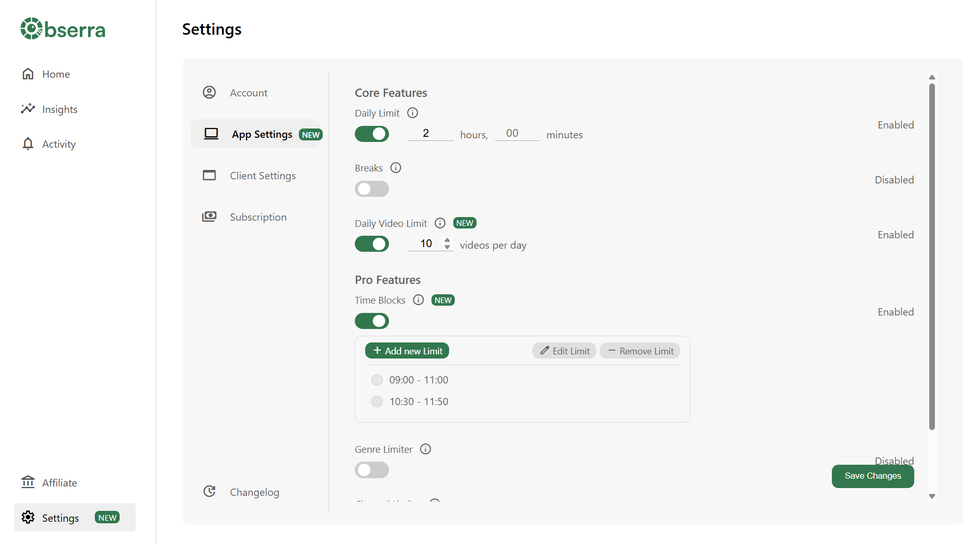The height and width of the screenshot is (544, 980).
Task: Click the settings panel scrollbar thumb
Action: pyautogui.click(x=932, y=257)
